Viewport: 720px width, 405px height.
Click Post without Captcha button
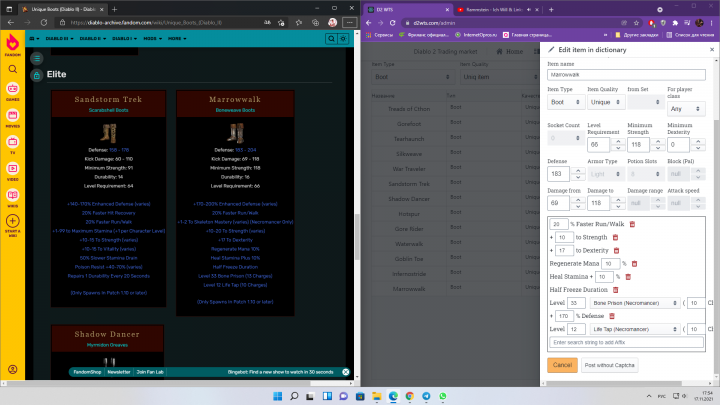[x=609, y=365]
